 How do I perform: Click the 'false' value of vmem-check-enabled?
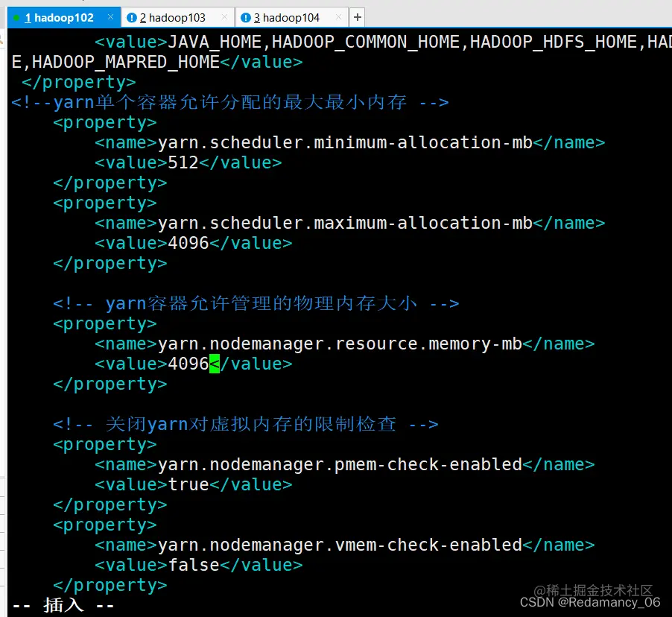point(194,565)
